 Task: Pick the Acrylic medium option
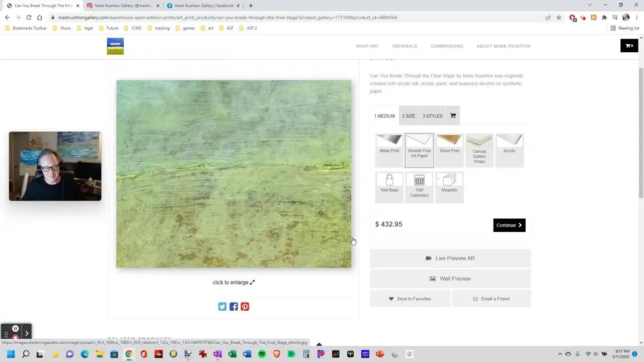[x=510, y=150]
